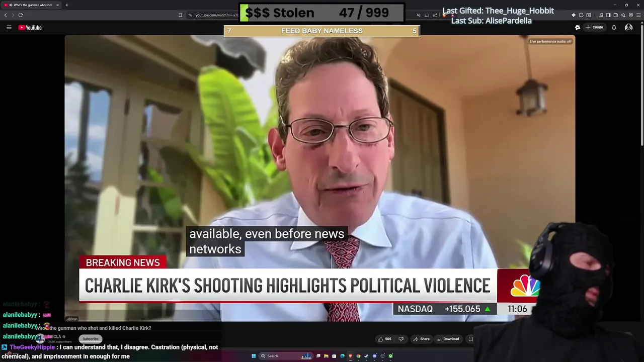Open Brave browser from taskbar

point(350,356)
